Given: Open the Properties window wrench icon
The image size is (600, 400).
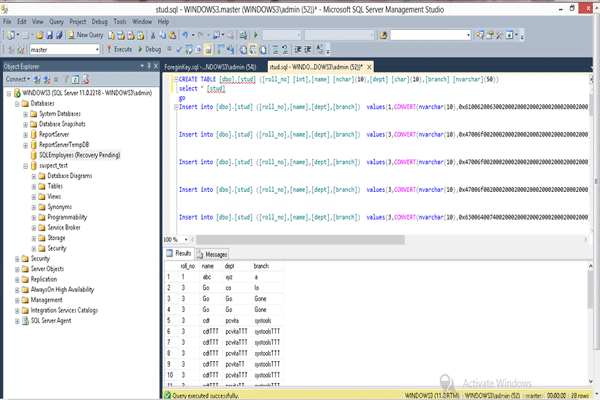Looking at the screenshot, I should point(499,35).
